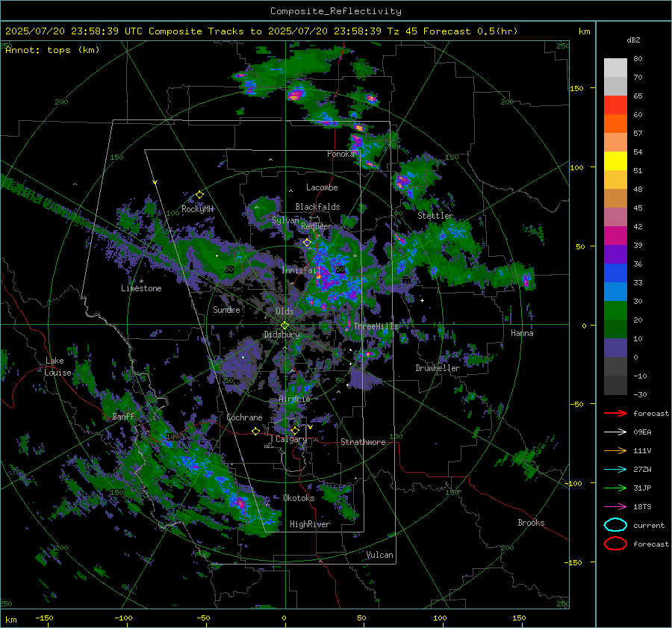This screenshot has width=672, height=628.
Task: Click the yellow diamond marker near RockyMH
Action: click(199, 195)
